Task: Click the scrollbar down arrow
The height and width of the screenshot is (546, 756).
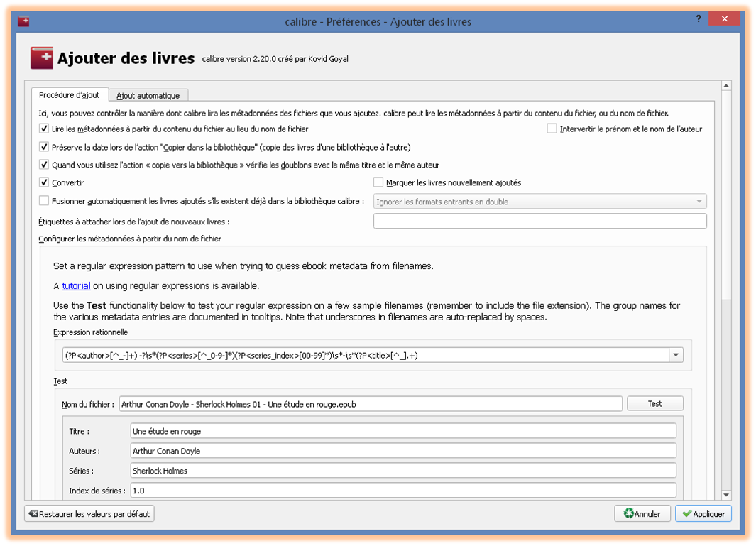Action: coord(727,496)
